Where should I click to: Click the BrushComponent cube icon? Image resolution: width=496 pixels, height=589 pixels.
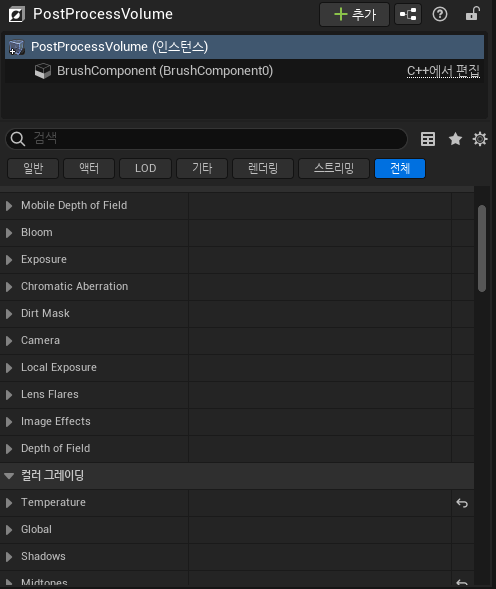[x=43, y=71]
